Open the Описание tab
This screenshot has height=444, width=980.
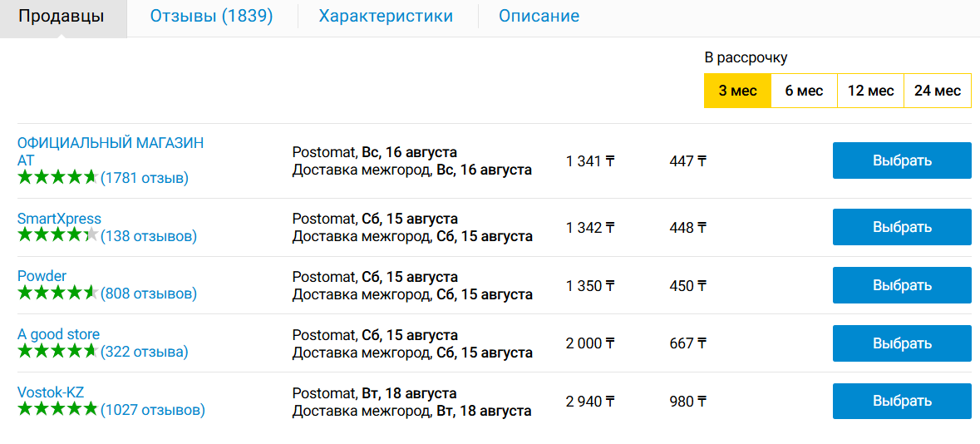coord(539,17)
